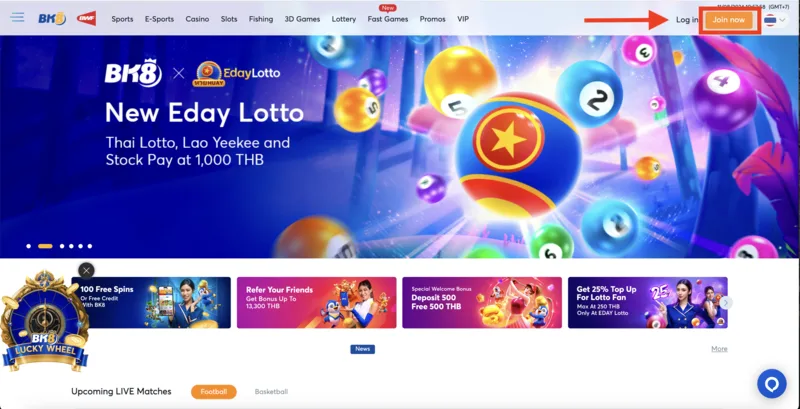Open the Fast Games menu item
The width and height of the screenshot is (800, 409).
[x=388, y=19]
